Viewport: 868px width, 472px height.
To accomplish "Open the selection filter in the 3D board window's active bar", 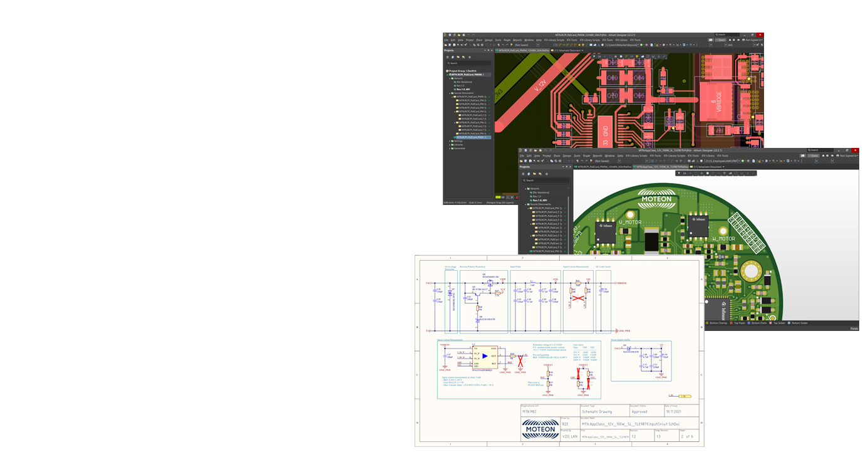I will click(x=679, y=173).
